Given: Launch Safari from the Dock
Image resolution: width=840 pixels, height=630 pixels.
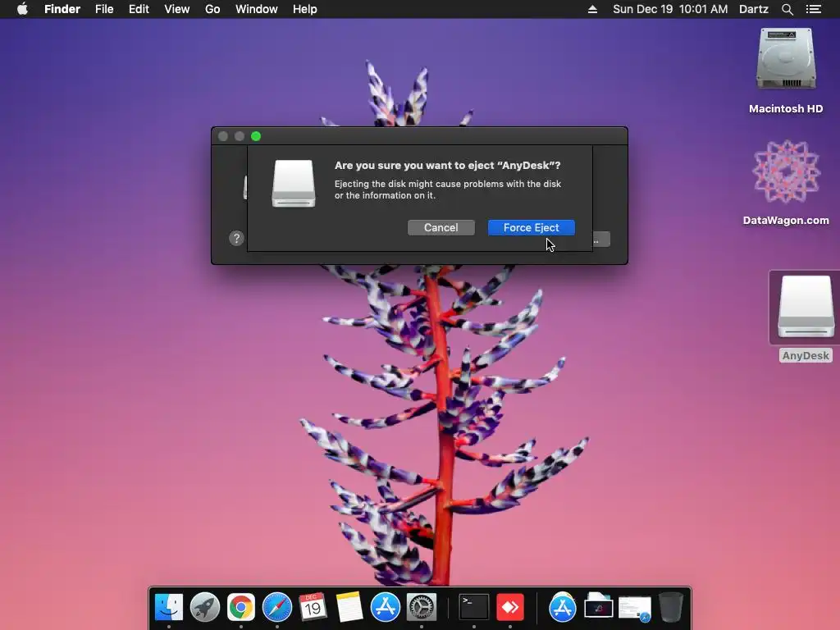Looking at the screenshot, I should pos(277,608).
